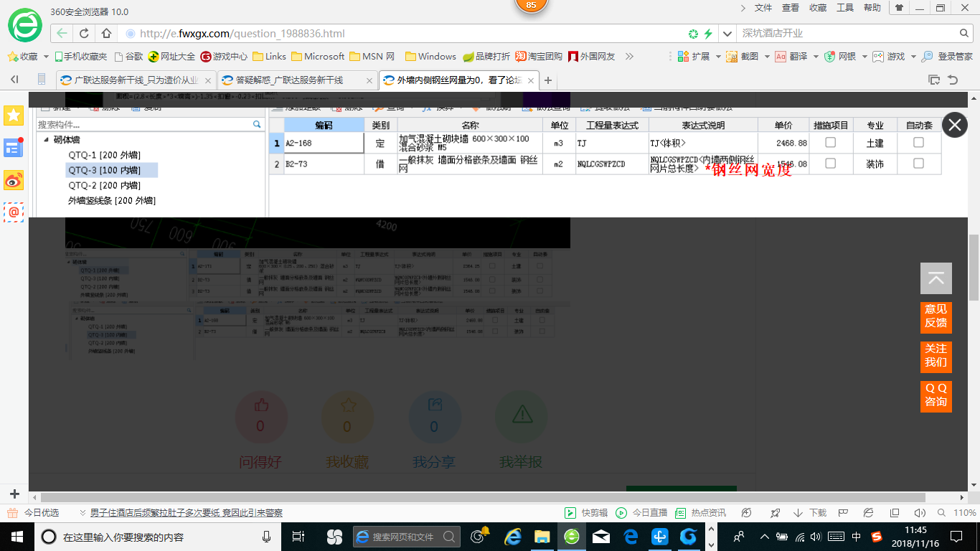Go to the browser home page icon

click(x=106, y=33)
